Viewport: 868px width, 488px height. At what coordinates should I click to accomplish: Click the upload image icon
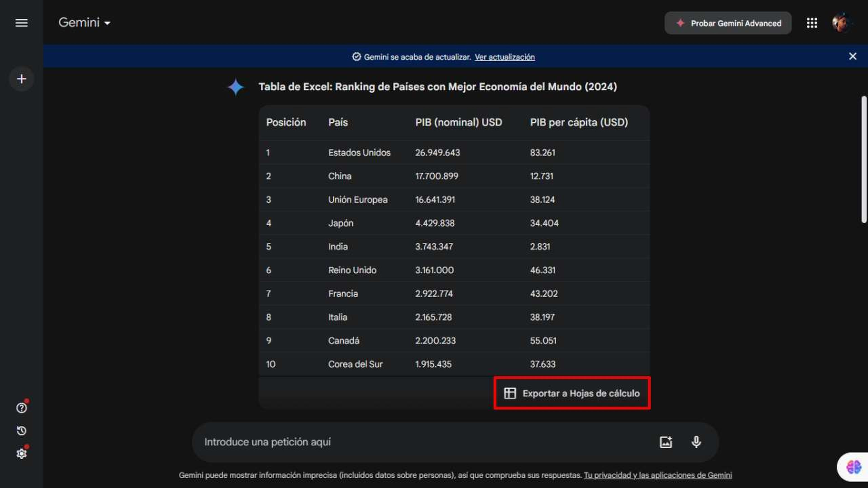click(x=665, y=442)
